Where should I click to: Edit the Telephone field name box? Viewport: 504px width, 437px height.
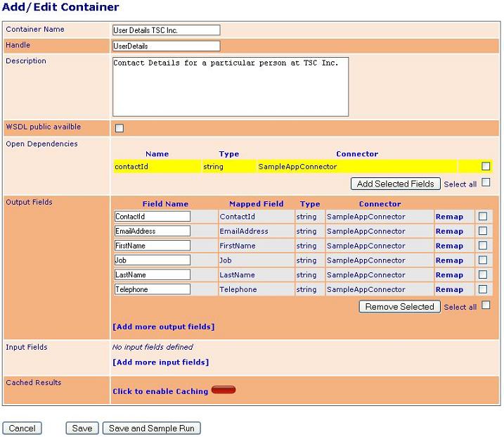click(x=153, y=289)
